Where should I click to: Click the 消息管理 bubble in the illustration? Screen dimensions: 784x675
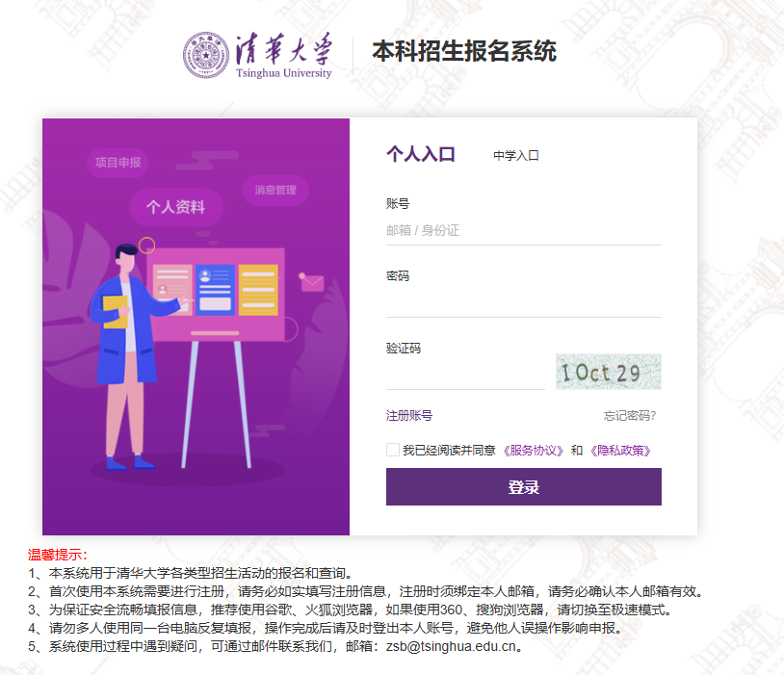tap(275, 190)
